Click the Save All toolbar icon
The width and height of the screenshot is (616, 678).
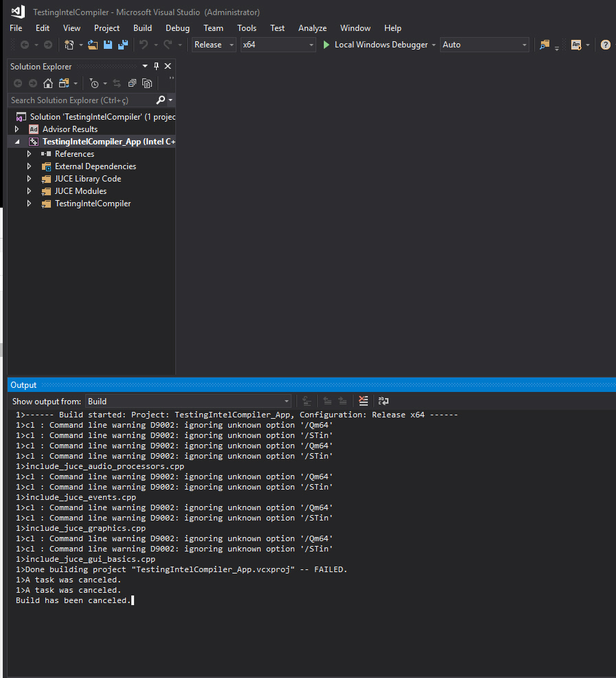123,45
